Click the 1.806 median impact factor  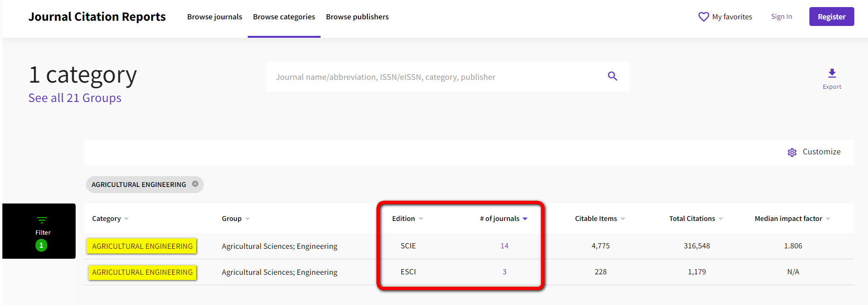click(793, 246)
